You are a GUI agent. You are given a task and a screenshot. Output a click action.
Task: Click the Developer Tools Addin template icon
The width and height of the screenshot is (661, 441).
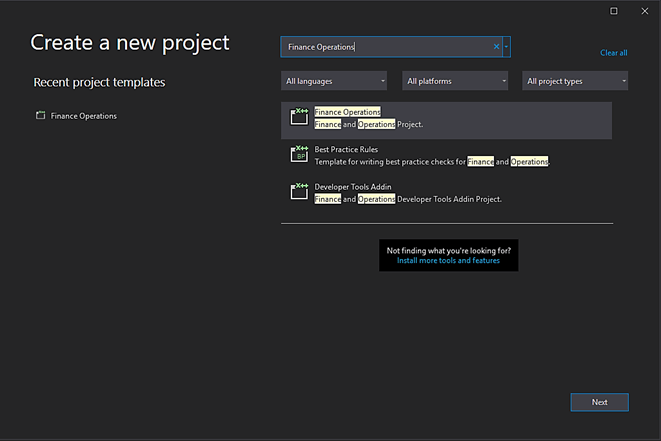[x=298, y=192]
